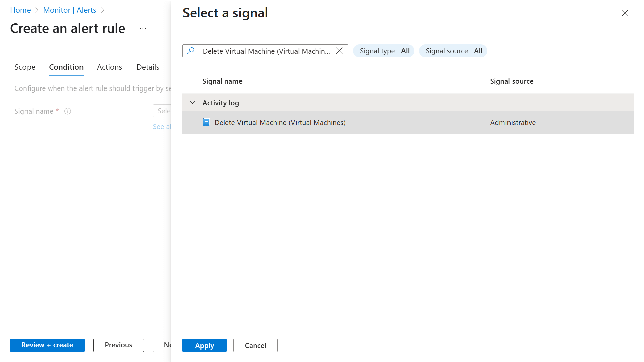Click the search magnifier icon
This screenshot has width=644, height=362.
tap(191, 51)
